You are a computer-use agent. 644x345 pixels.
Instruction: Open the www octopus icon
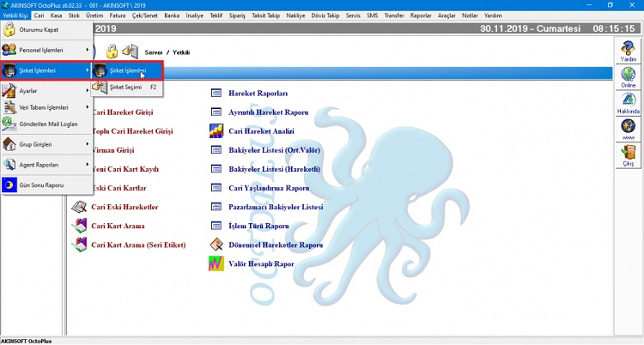tap(629, 129)
